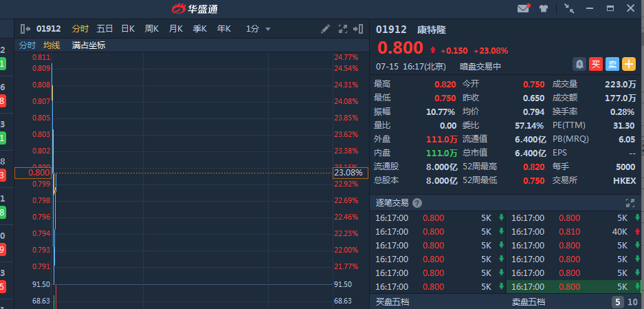The width and height of the screenshot is (644, 309).
Task: Toggle the 满占坐标 full-axis option
Action: tap(89, 45)
